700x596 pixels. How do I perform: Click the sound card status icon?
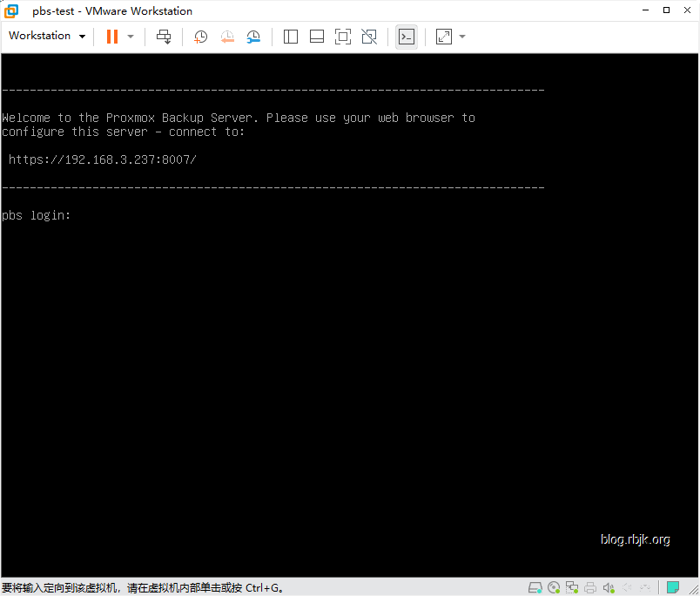point(609,588)
